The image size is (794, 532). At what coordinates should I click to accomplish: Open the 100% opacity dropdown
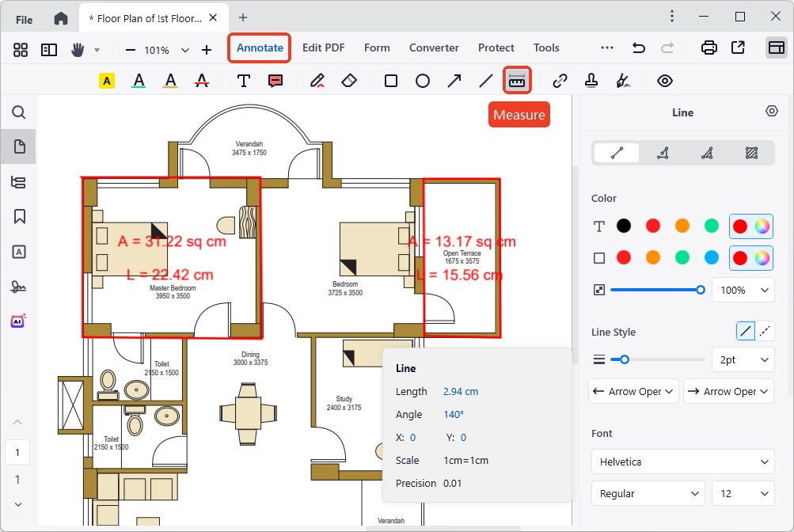[x=742, y=290]
